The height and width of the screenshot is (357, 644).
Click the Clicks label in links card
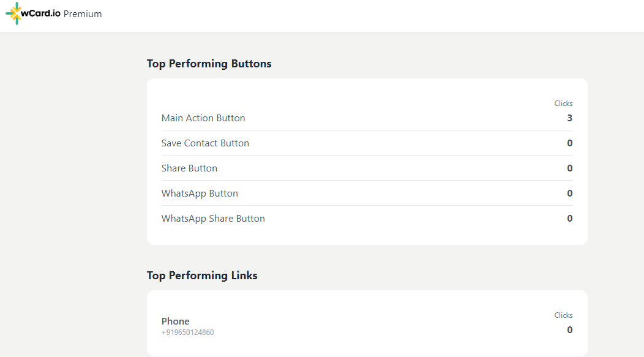pos(563,315)
